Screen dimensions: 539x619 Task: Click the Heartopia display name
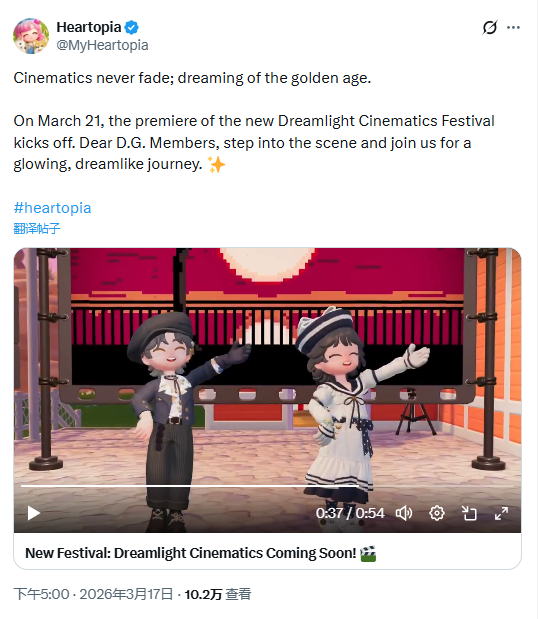pyautogui.click(x=89, y=27)
